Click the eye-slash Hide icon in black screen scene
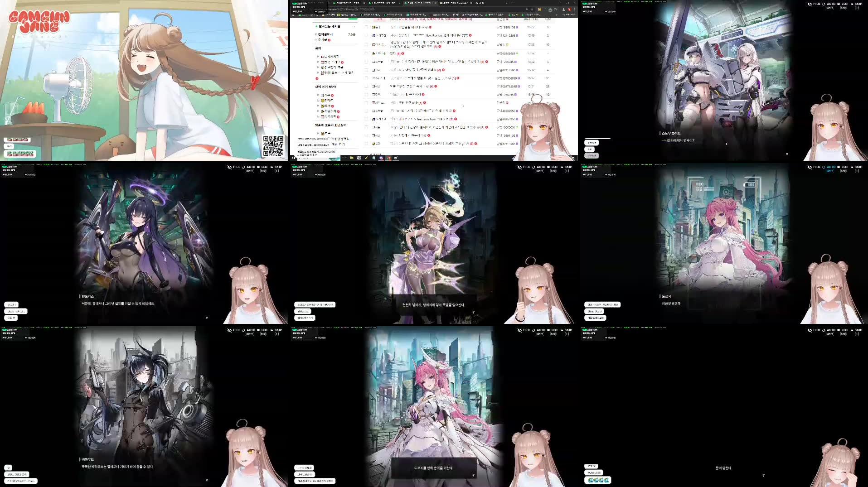This screenshot has width=868, height=487. tap(810, 330)
